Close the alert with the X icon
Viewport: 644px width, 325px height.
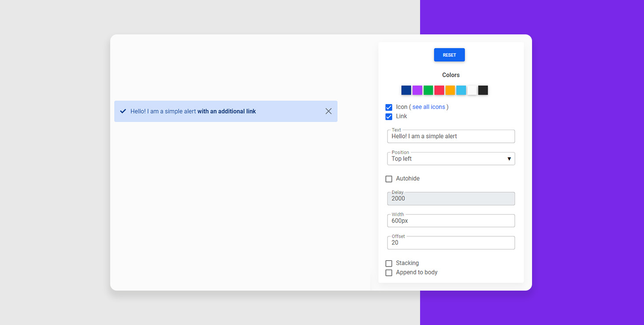[328, 111]
